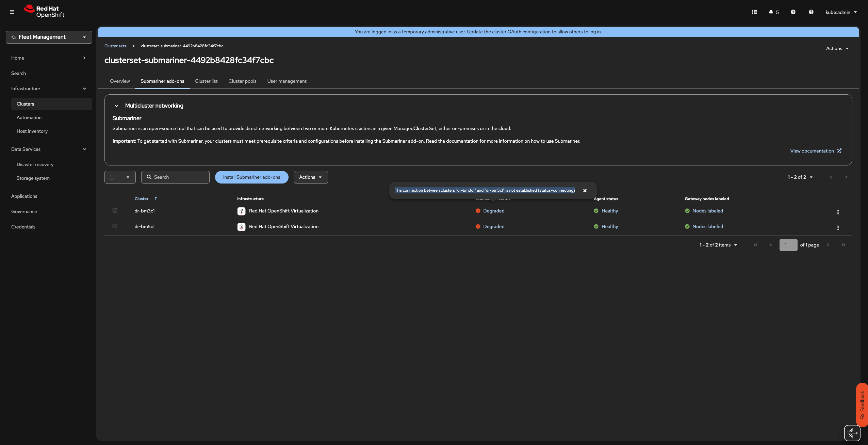Viewport: 868px width, 445px height.
Task: Open the hamburger navigation menu
Action: [12, 12]
